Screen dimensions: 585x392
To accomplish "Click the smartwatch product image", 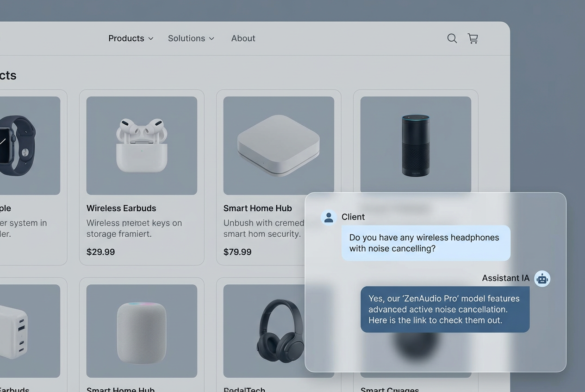I will (28, 145).
